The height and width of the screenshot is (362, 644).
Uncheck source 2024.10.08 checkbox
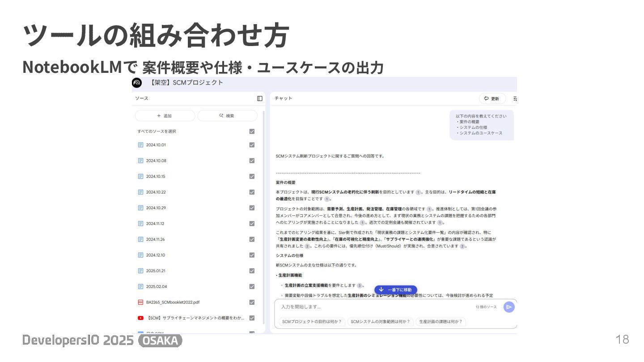(252, 160)
